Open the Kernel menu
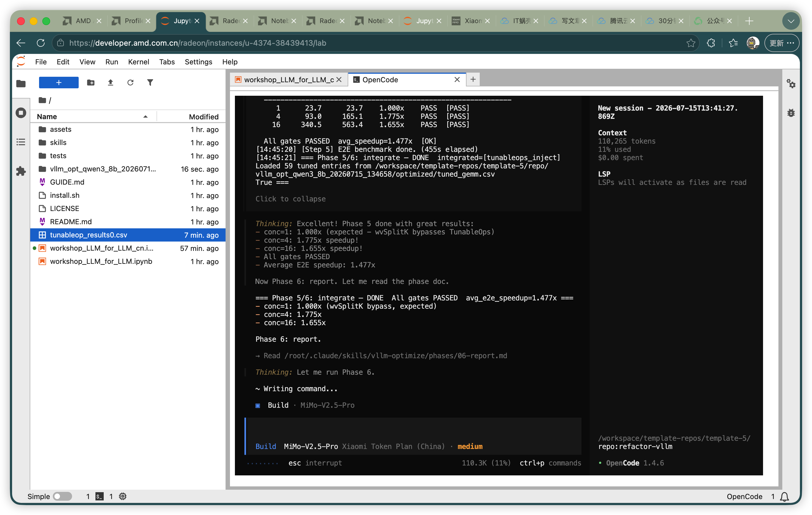This screenshot has width=812, height=515. coord(138,62)
